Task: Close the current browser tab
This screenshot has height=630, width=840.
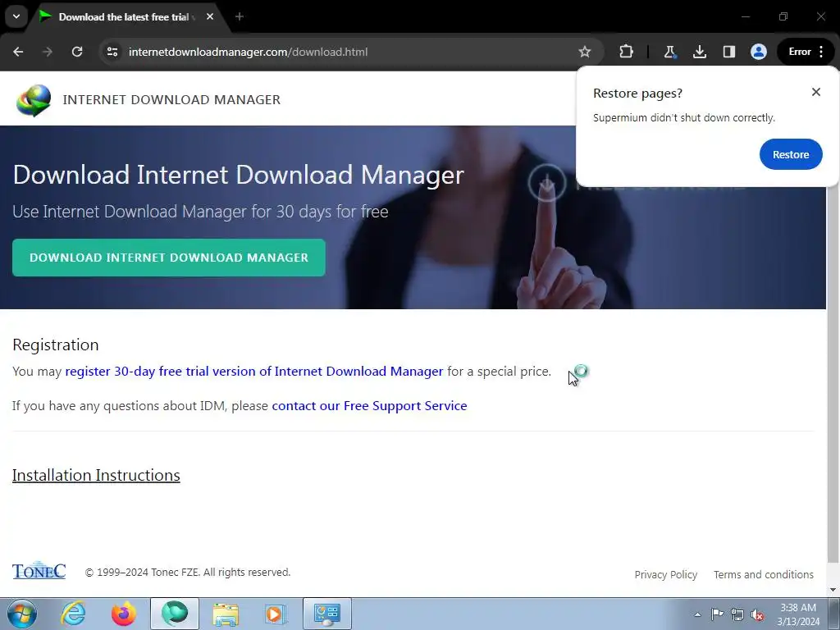Action: click(x=210, y=17)
